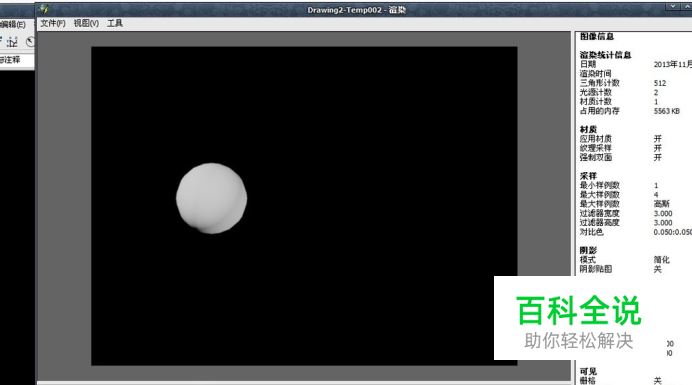Click the 材质计数 label
Image resolution: width=692 pixels, height=385 pixels.
tap(596, 101)
